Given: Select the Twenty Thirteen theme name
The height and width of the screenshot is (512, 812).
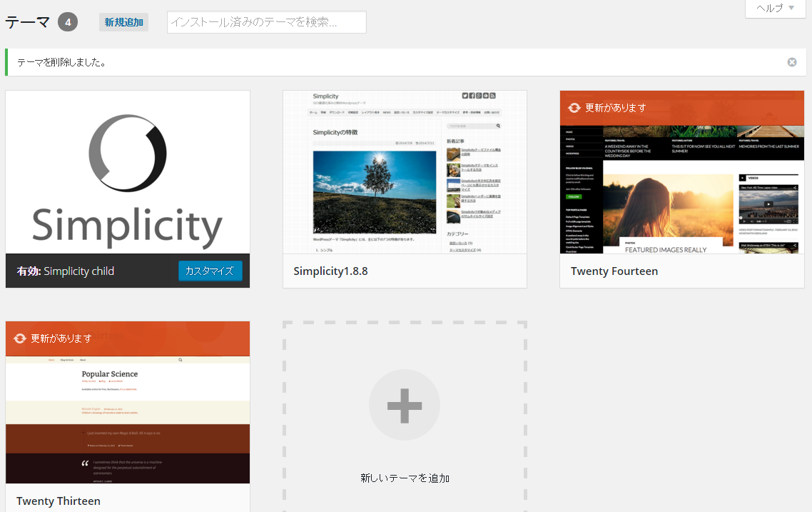Looking at the screenshot, I should (x=59, y=501).
